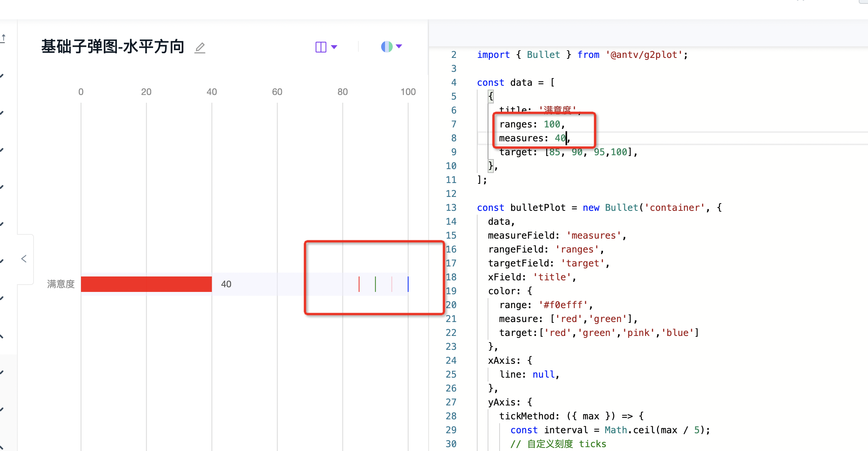Click the edit pencil beside the chart title
Screen dimensions: 868x451
click(200, 48)
